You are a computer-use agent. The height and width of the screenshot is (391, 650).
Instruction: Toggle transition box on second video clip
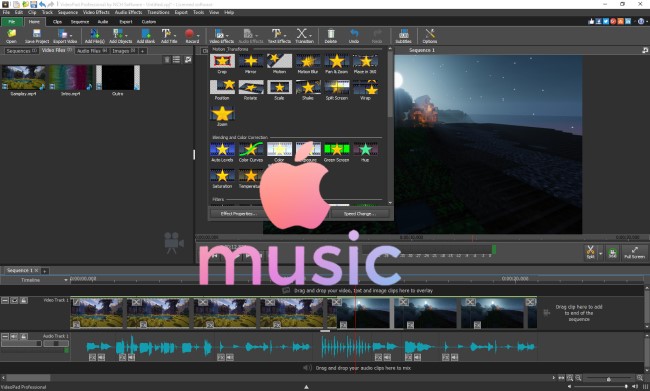(x=136, y=302)
